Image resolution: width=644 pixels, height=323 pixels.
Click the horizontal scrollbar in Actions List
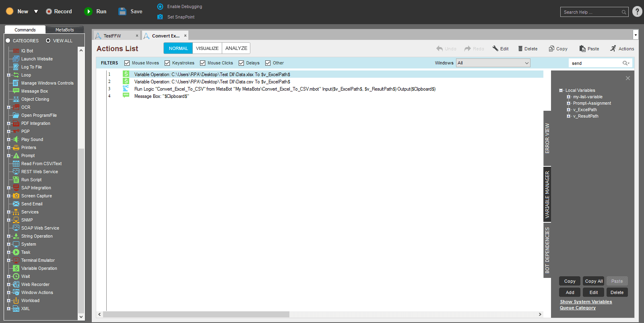click(196, 314)
